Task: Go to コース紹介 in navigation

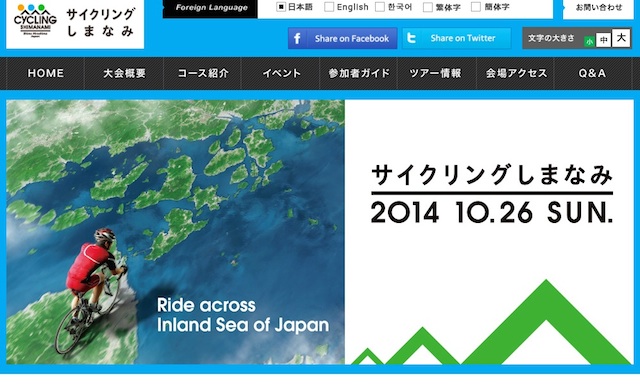Action: point(203,73)
